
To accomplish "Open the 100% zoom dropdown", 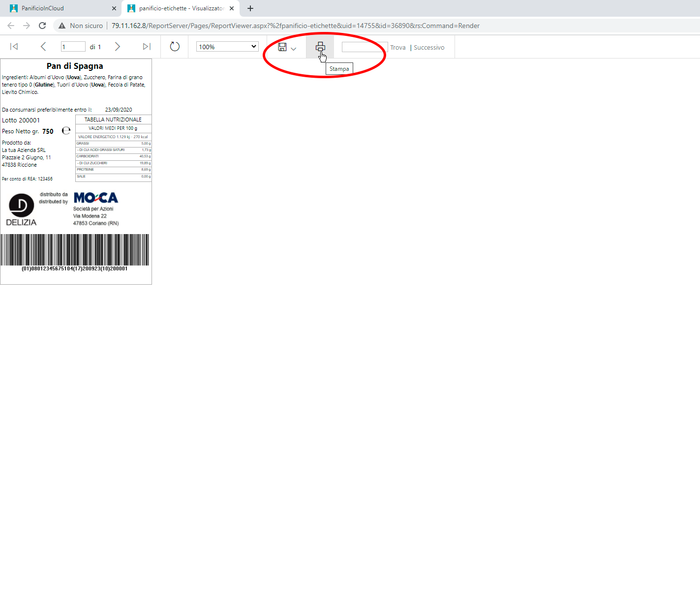I will point(227,47).
